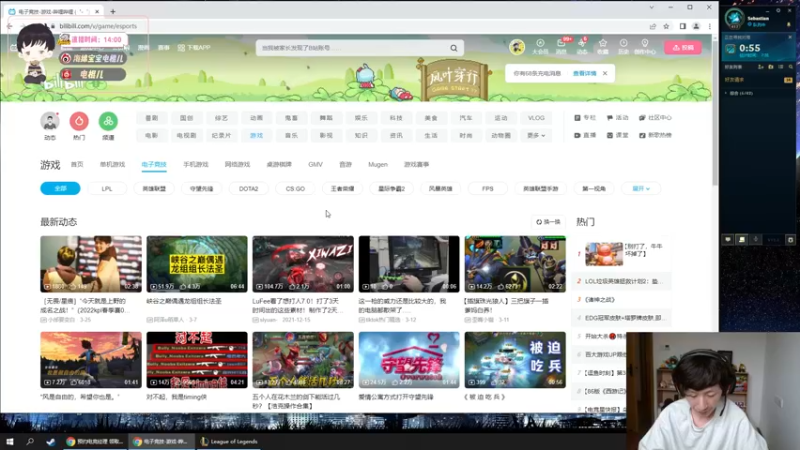Expand the 展开 filter tags dropdown

(x=641, y=189)
